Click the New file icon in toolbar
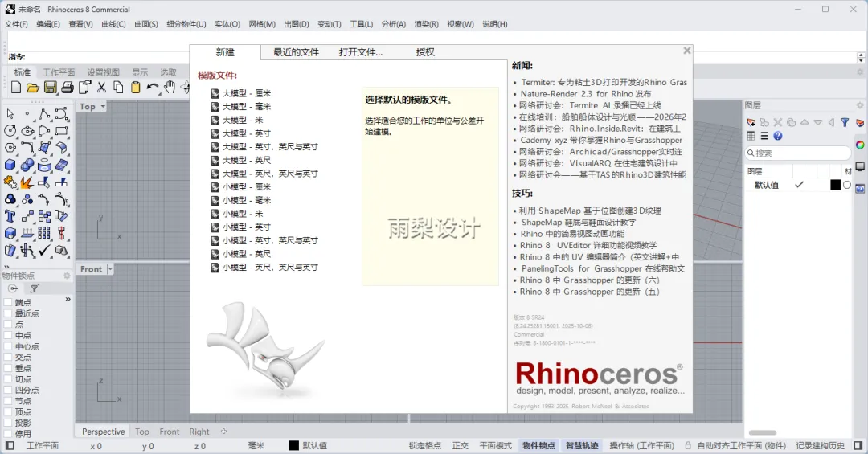This screenshot has height=454, width=868. coord(16,87)
